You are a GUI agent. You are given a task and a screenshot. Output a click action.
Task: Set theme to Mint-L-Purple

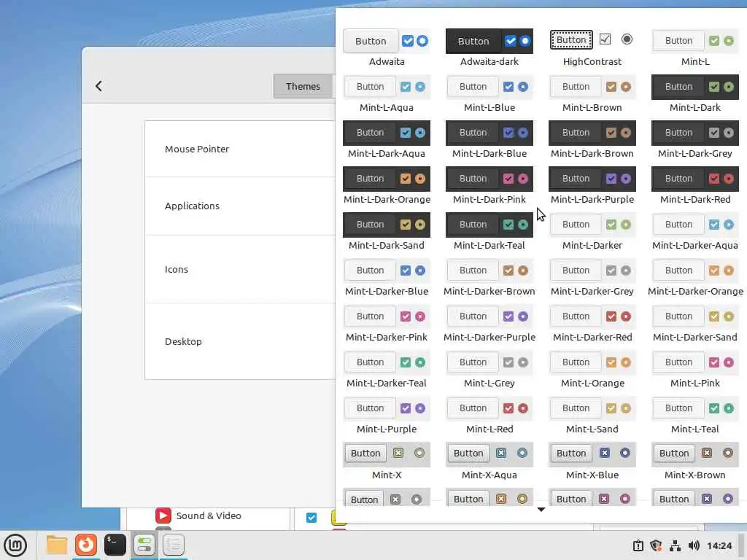pyautogui.click(x=387, y=415)
